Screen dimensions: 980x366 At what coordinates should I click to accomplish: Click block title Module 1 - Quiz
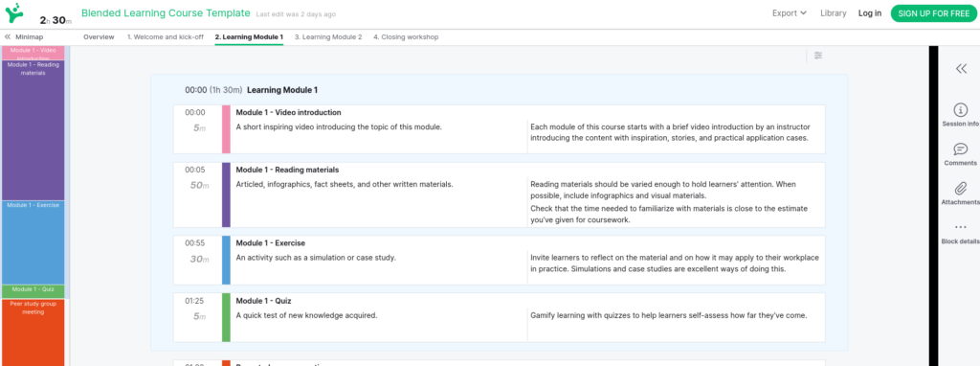pos(263,300)
